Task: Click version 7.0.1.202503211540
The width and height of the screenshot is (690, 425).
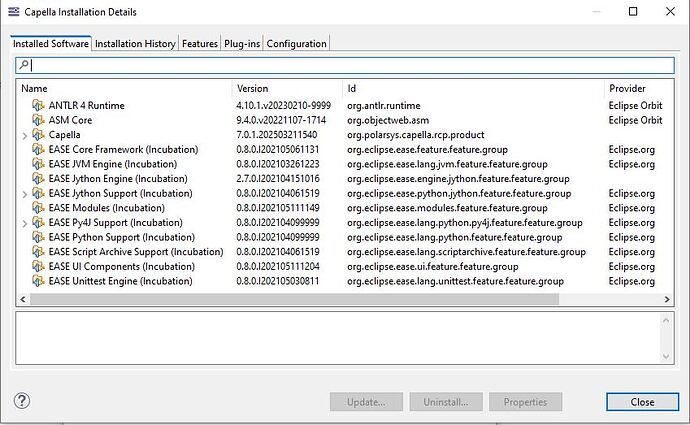Action: [276, 135]
